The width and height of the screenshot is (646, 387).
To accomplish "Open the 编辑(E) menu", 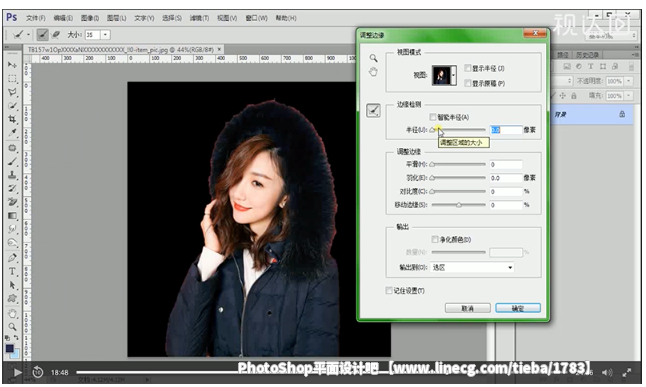I will tap(63, 18).
